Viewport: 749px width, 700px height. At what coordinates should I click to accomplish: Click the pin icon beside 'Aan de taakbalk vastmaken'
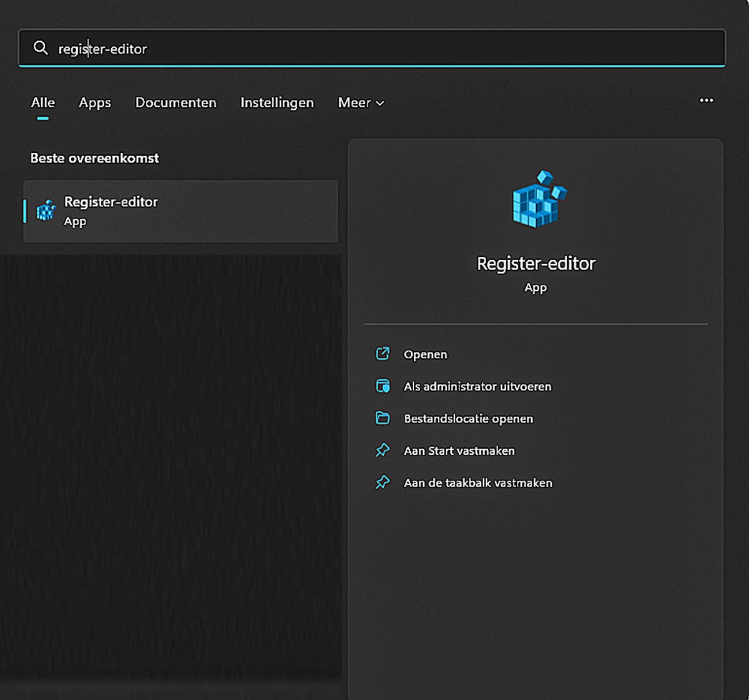(x=383, y=482)
